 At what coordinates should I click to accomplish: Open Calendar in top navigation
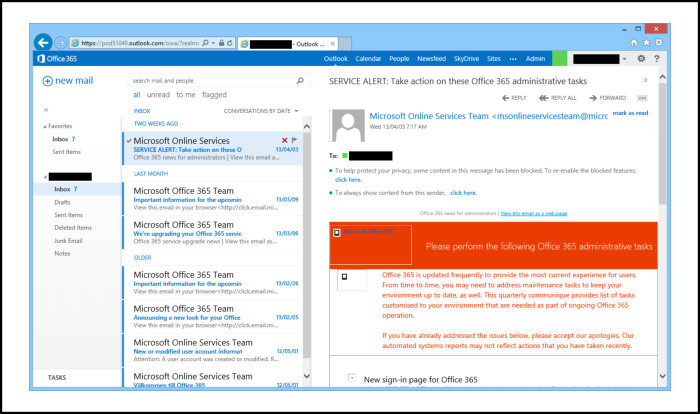368,59
